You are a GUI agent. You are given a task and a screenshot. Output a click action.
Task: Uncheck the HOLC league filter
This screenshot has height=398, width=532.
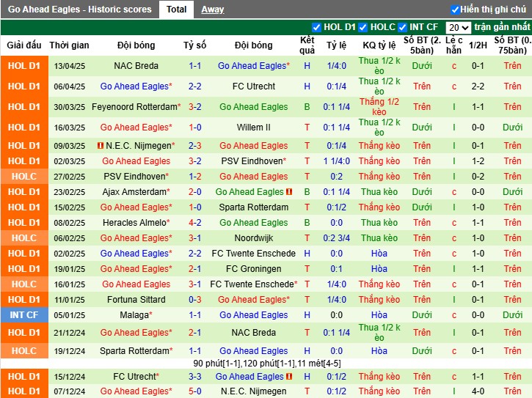(363, 27)
